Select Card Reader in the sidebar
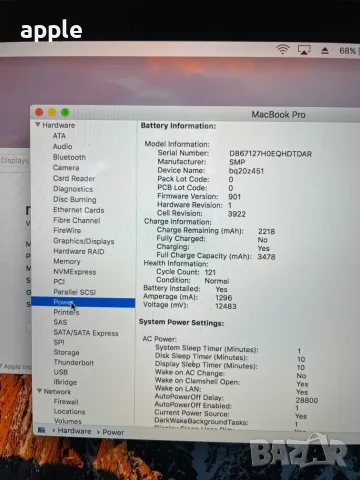 (x=74, y=178)
